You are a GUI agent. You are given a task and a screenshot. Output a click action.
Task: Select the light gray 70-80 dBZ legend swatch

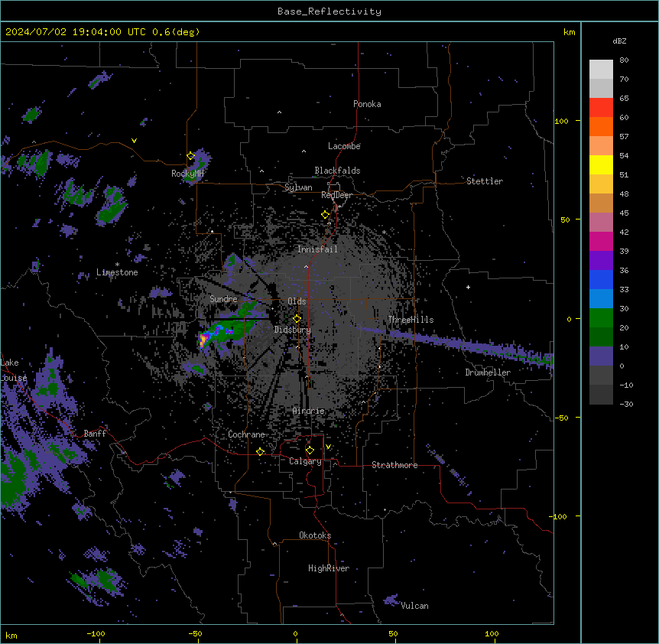pyautogui.click(x=601, y=70)
